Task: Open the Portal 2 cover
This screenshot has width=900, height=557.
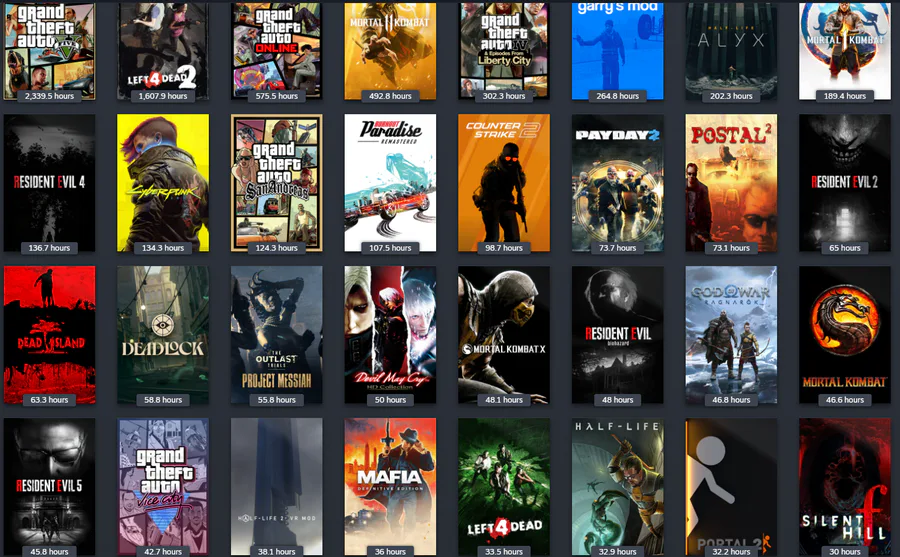Action: click(x=731, y=487)
